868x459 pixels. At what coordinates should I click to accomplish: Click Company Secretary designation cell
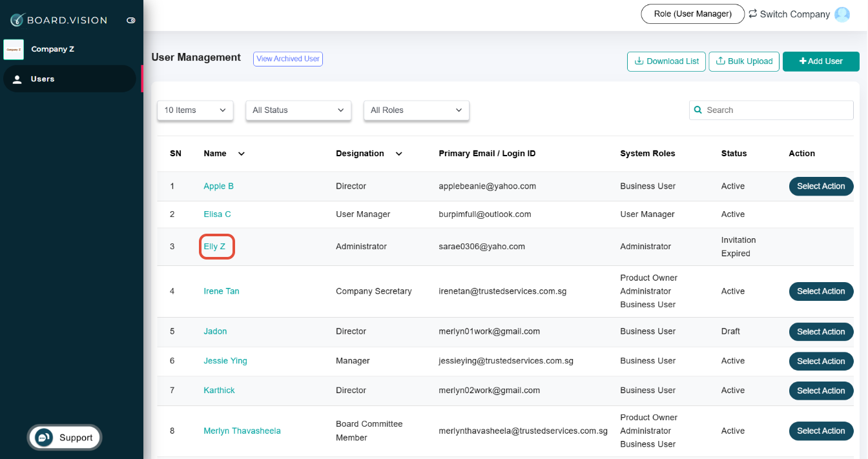click(374, 291)
